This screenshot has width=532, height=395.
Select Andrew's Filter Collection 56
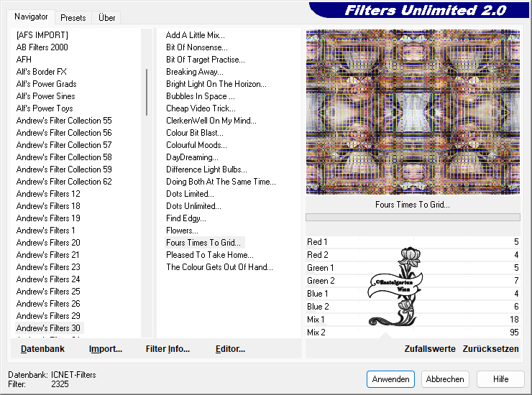[64, 133]
